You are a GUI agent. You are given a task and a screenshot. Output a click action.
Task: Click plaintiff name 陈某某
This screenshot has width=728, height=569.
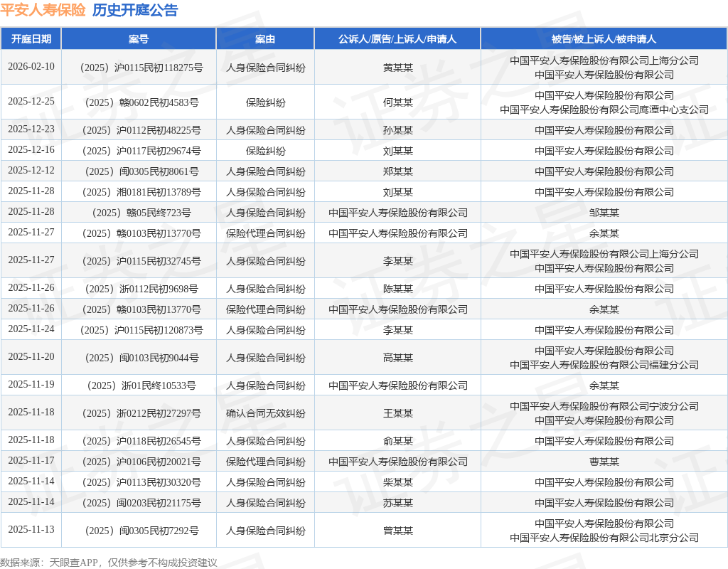point(398,289)
